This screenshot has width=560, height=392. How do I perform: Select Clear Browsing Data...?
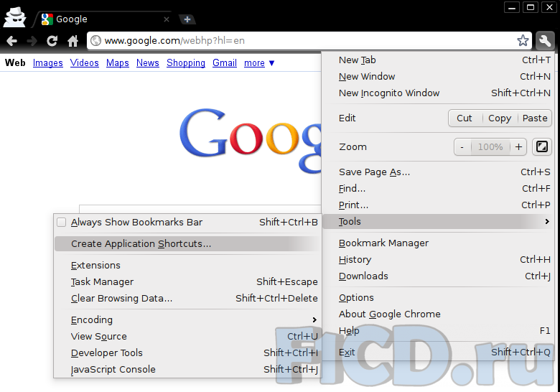pyautogui.click(x=187, y=299)
